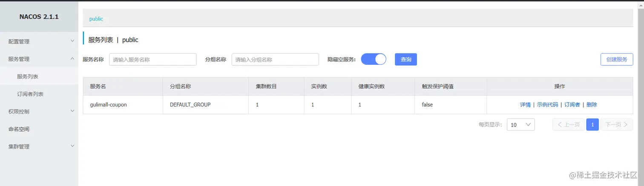The height and width of the screenshot is (186, 644).
Task: Click the 上一页 pagination button
Action: click(568, 125)
